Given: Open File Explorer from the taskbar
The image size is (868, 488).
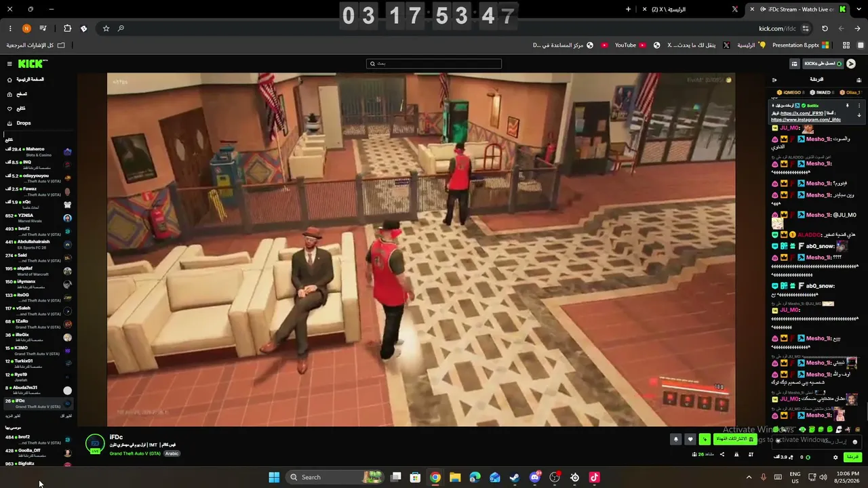Looking at the screenshot, I should click(455, 477).
